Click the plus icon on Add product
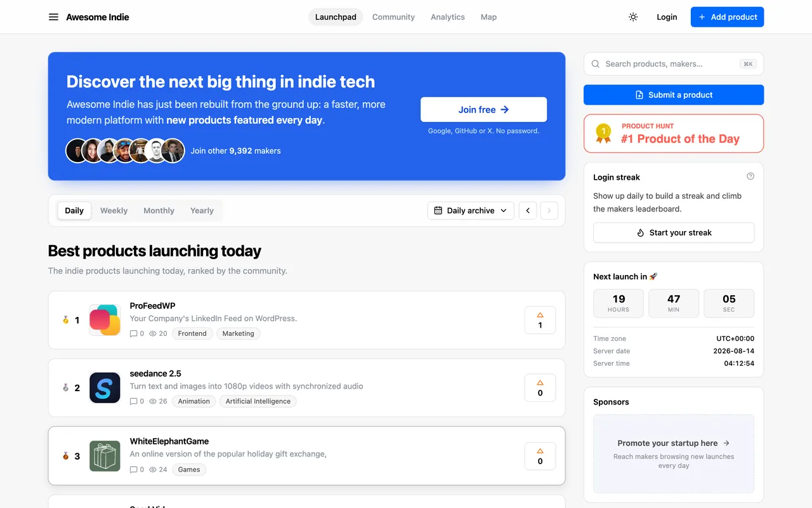Image resolution: width=812 pixels, height=508 pixels. coord(702,17)
